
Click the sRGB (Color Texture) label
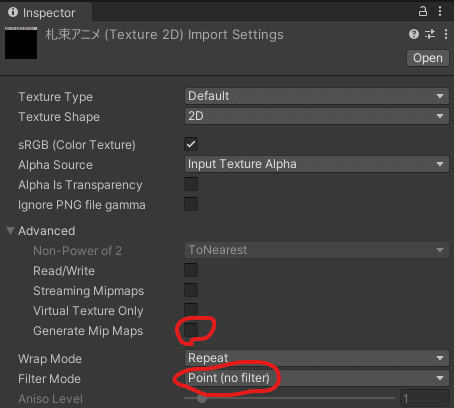pyautogui.click(x=77, y=145)
